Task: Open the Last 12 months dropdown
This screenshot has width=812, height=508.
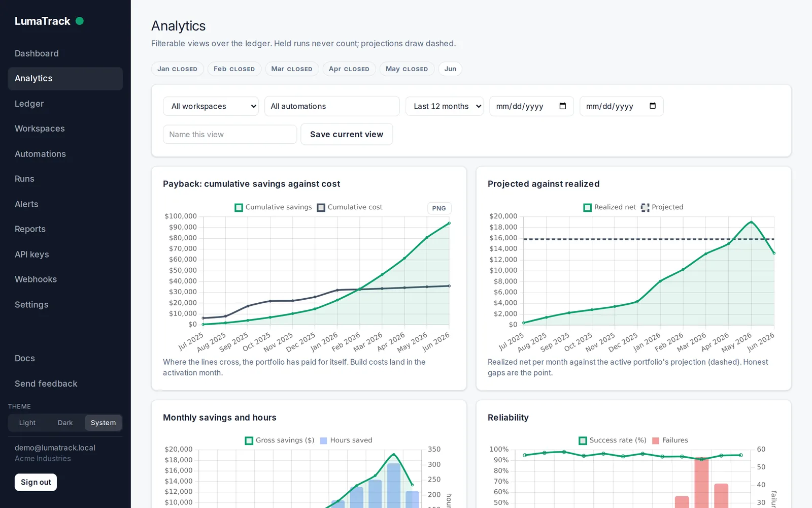Action: [445, 106]
